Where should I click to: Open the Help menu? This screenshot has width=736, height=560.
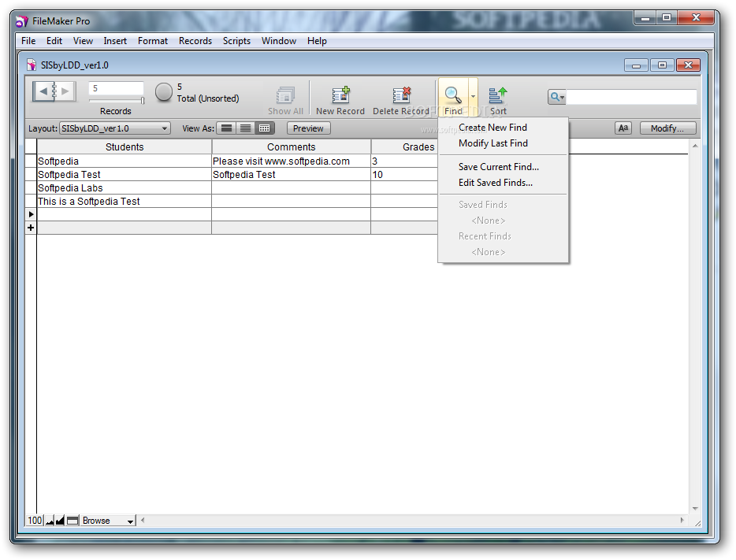click(x=317, y=41)
